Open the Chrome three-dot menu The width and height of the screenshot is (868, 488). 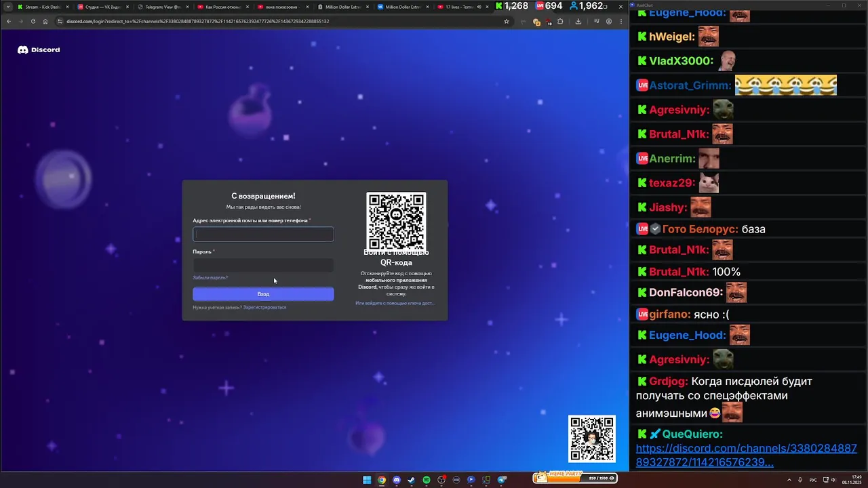620,21
